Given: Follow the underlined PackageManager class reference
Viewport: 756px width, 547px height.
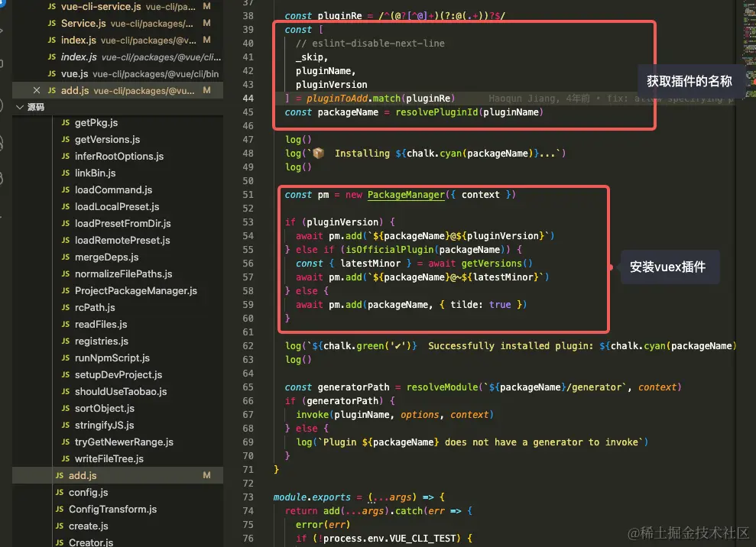Looking at the screenshot, I should (406, 195).
